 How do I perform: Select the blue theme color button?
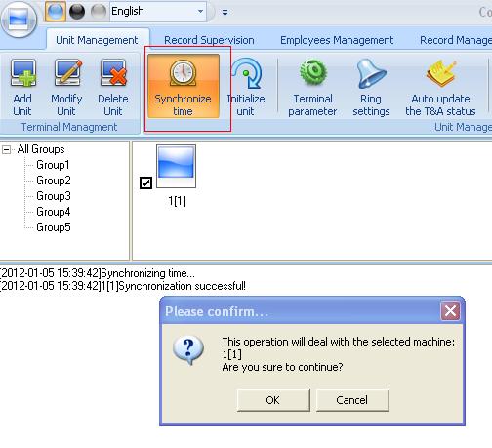point(56,12)
